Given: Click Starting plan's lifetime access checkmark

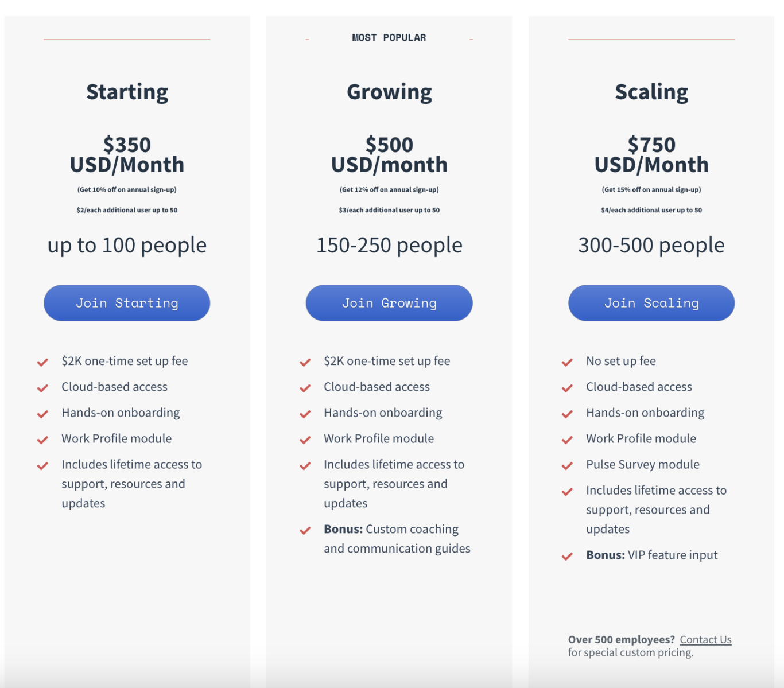Looking at the screenshot, I should click(42, 465).
